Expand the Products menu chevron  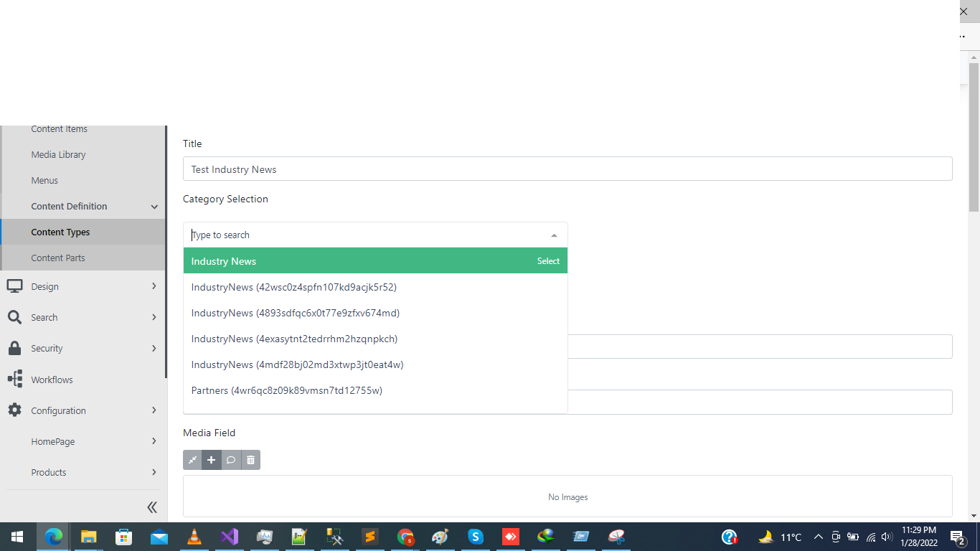click(154, 472)
